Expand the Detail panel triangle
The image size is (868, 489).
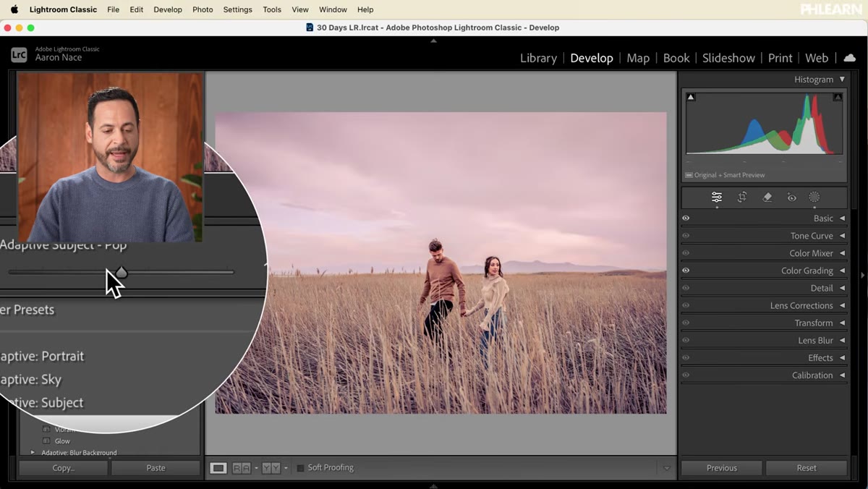[x=842, y=288]
